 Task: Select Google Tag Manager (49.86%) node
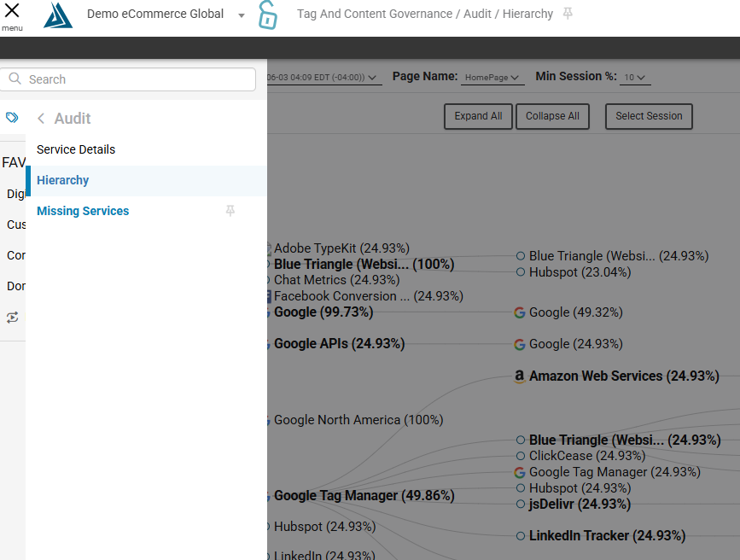(364, 496)
